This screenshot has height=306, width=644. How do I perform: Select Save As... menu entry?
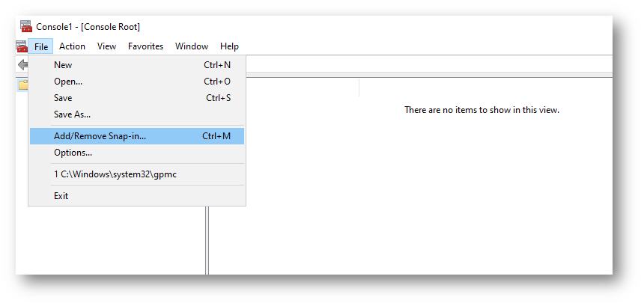pos(137,114)
